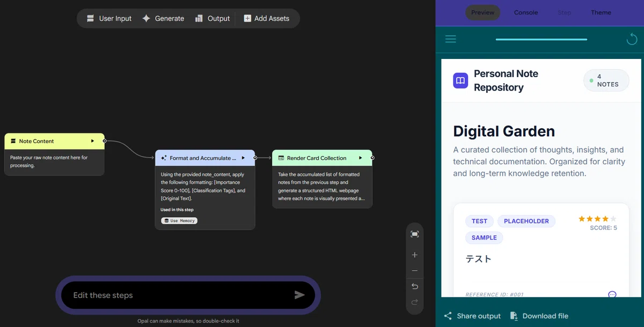Click the SCORE: 5 label
The width and height of the screenshot is (644, 327).
pos(604,228)
